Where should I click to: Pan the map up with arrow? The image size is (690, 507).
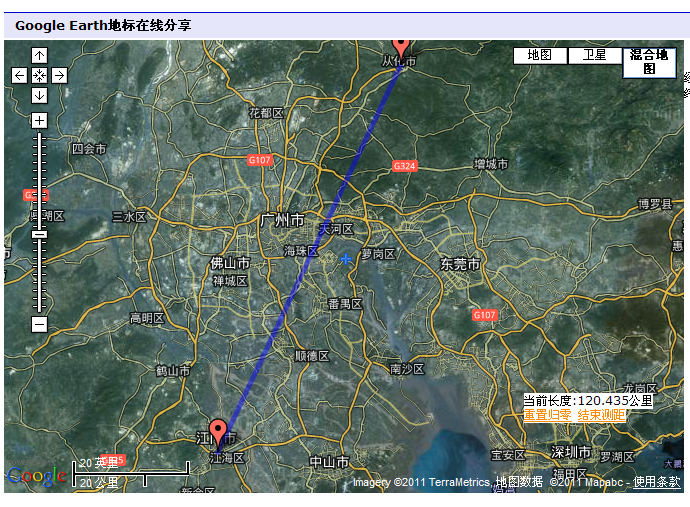[40, 55]
